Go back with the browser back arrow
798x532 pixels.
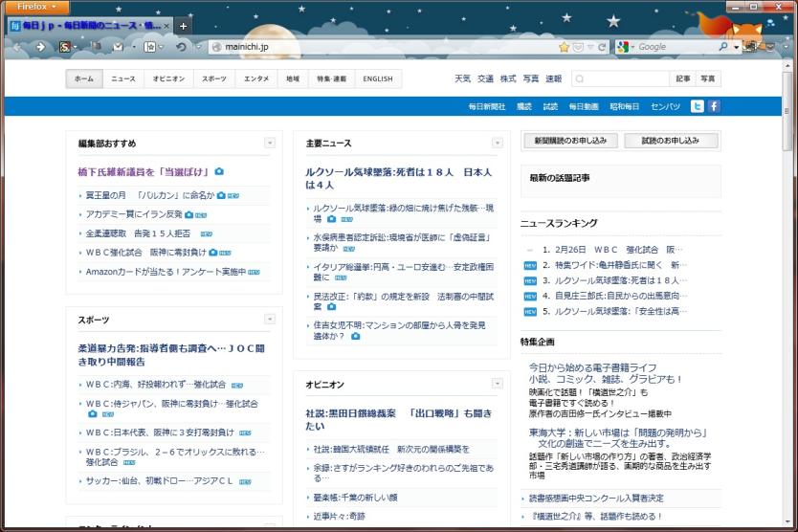(x=17, y=47)
